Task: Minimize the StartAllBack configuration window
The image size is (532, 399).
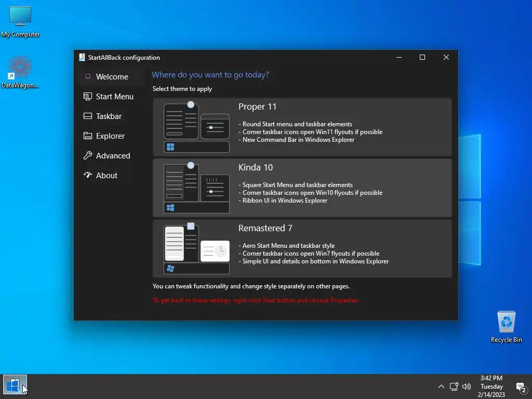Action: coord(399,57)
